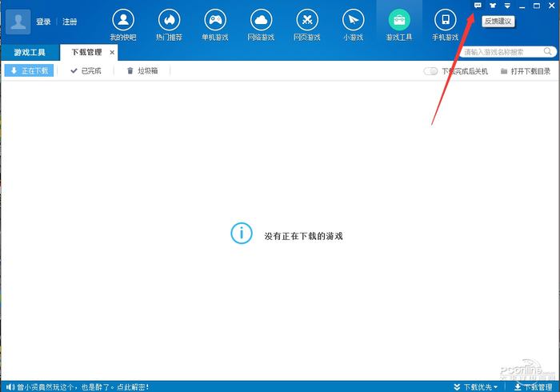Click the search magnifier icon
This screenshot has height=392, width=560.
[x=547, y=51]
